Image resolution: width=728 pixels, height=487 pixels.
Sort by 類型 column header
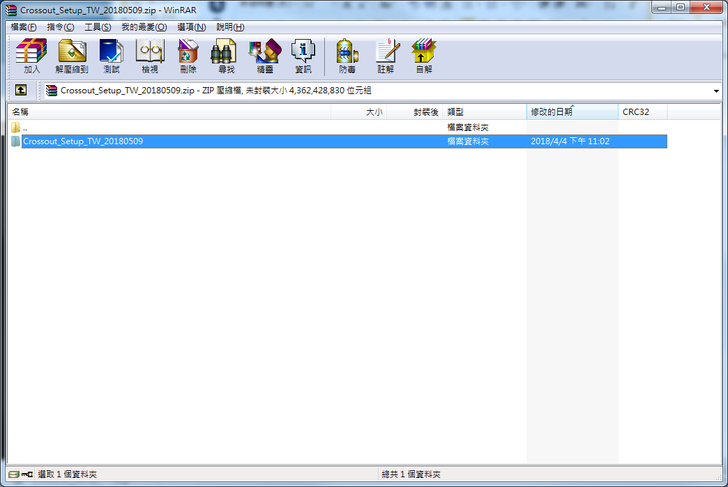(x=485, y=112)
